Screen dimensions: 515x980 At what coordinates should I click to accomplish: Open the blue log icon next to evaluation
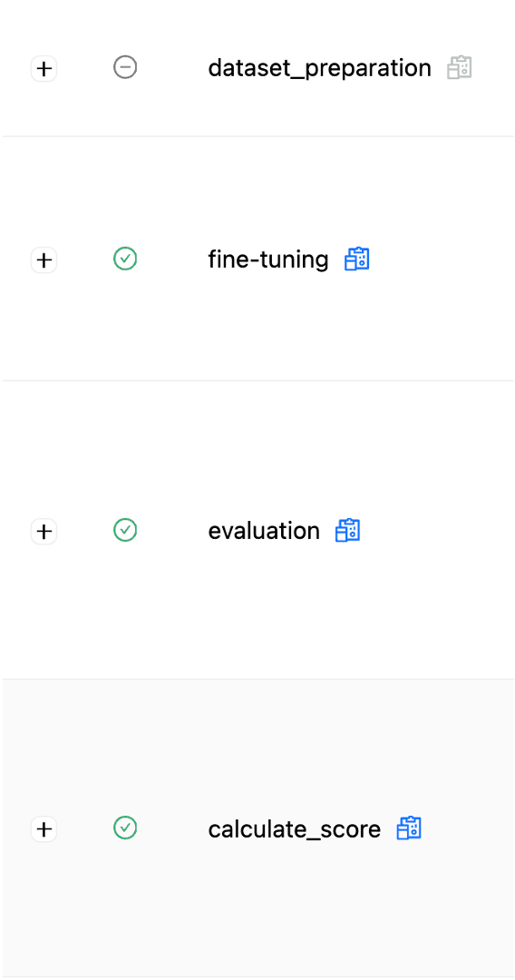pyautogui.click(x=347, y=531)
